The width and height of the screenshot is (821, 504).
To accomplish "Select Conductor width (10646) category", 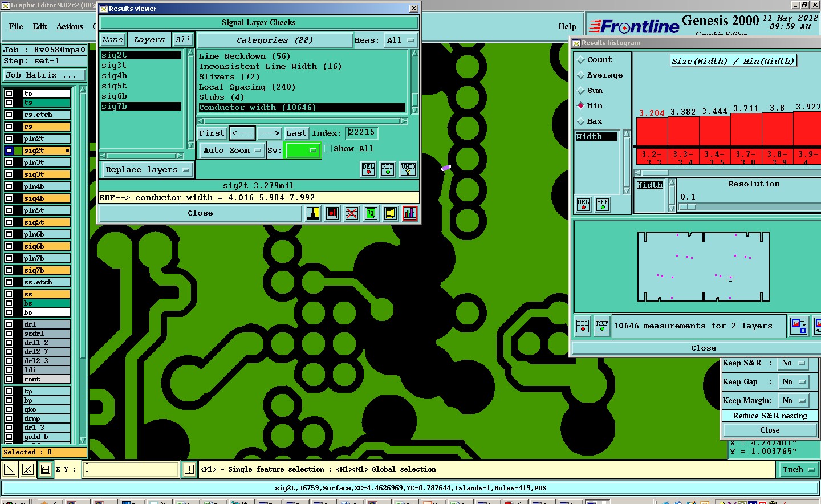I will pyautogui.click(x=302, y=108).
